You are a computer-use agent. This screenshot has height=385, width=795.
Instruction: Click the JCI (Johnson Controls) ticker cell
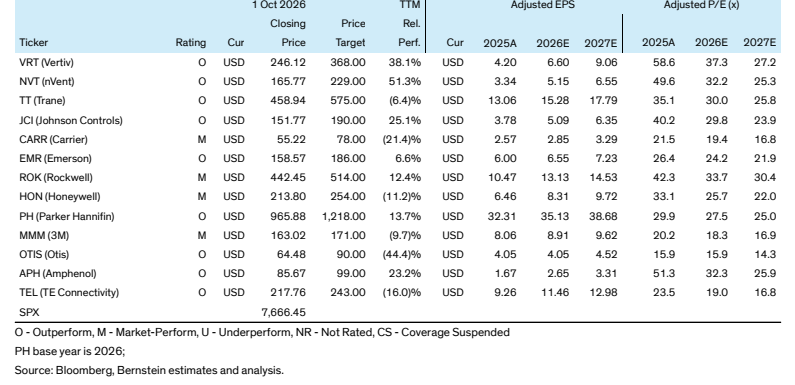[x=70, y=120]
